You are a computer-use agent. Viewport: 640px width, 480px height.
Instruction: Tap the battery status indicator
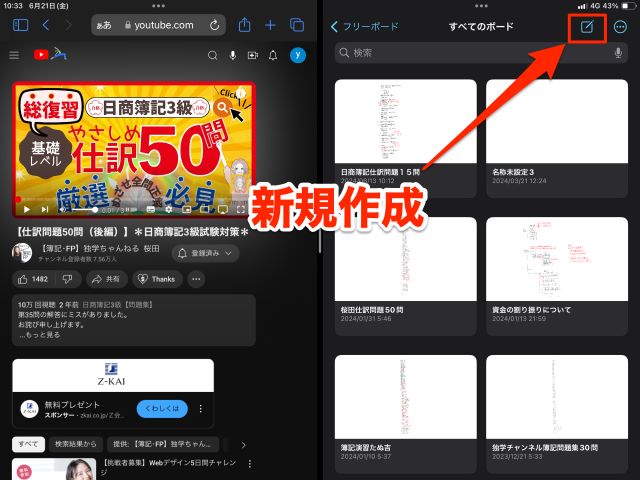tap(628, 6)
